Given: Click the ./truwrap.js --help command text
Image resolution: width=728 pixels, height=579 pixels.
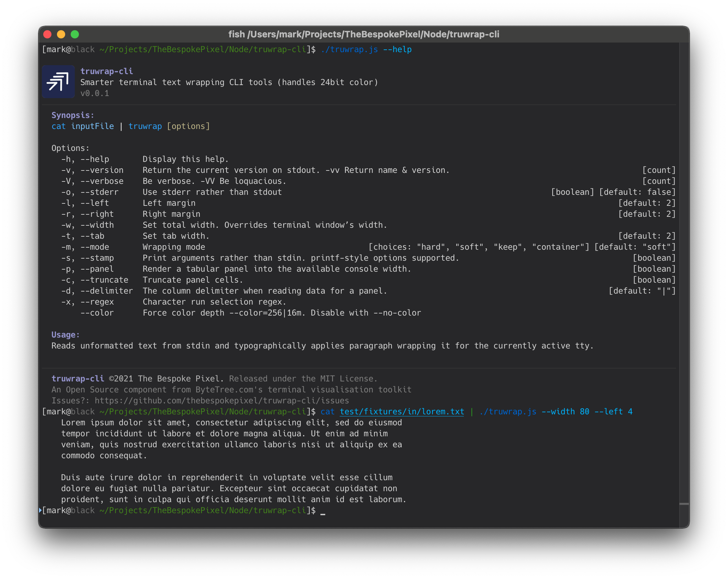Looking at the screenshot, I should [x=366, y=49].
